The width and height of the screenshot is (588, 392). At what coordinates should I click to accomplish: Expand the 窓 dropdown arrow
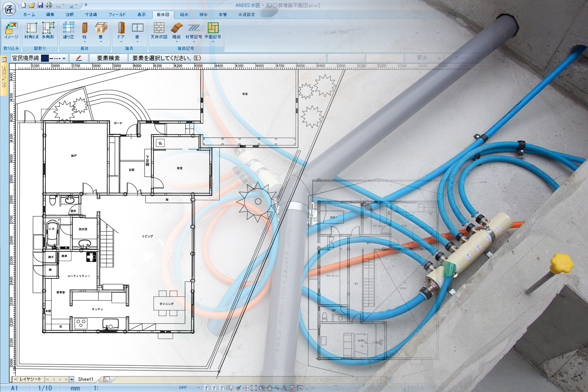[x=137, y=41]
